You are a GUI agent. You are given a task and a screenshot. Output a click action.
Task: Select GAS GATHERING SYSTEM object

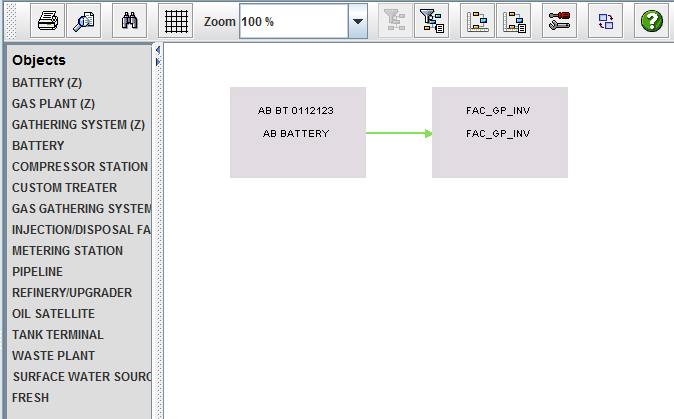[81, 209]
